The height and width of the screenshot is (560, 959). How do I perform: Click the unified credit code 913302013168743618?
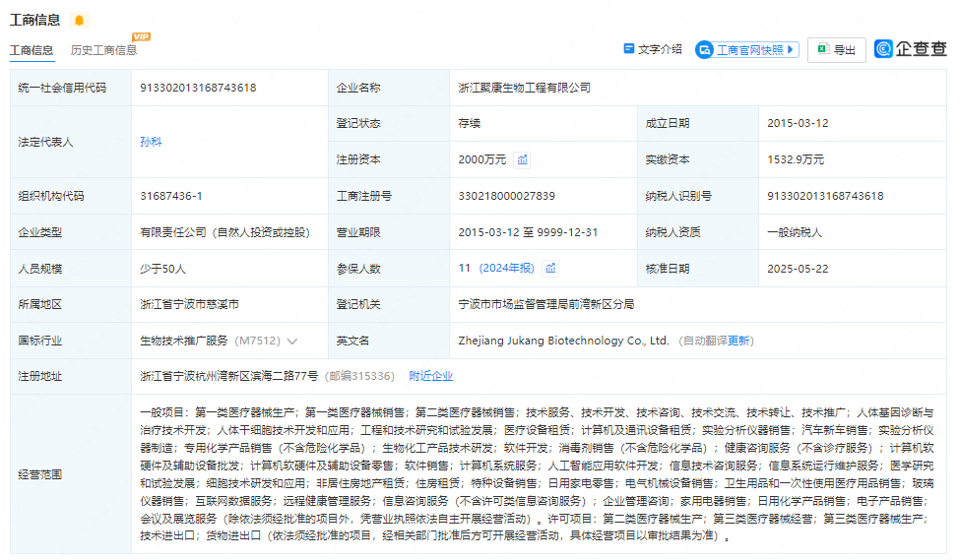[198, 88]
